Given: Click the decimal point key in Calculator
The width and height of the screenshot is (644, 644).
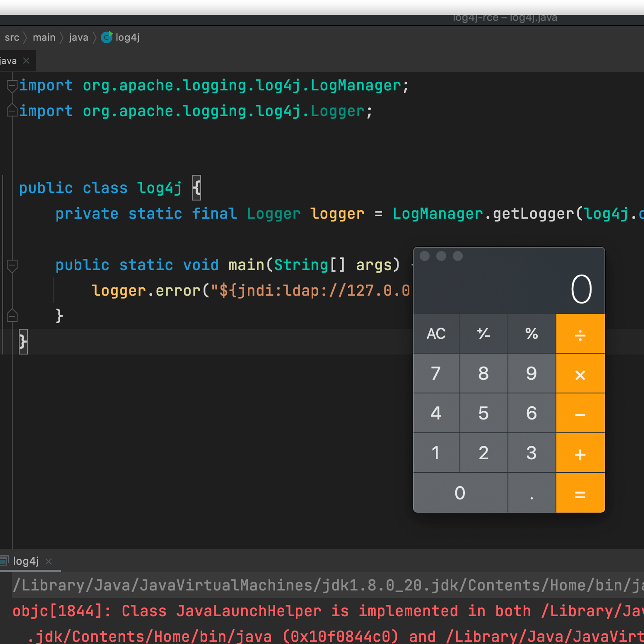Looking at the screenshot, I should click(x=532, y=493).
